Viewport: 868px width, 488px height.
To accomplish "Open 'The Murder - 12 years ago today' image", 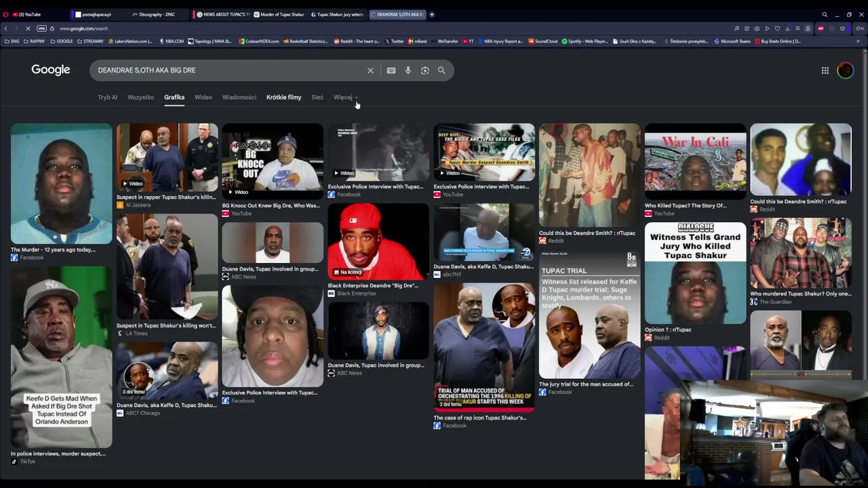I will (61, 184).
